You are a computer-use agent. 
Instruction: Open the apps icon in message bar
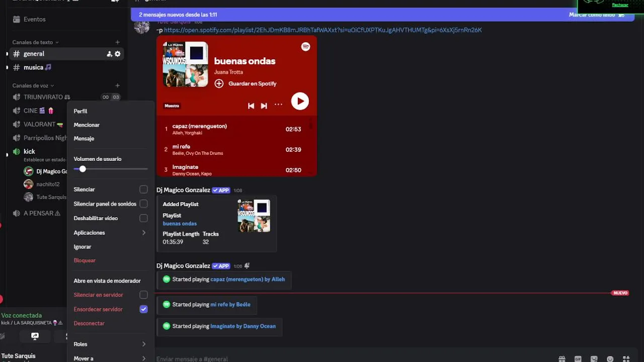click(x=626, y=359)
